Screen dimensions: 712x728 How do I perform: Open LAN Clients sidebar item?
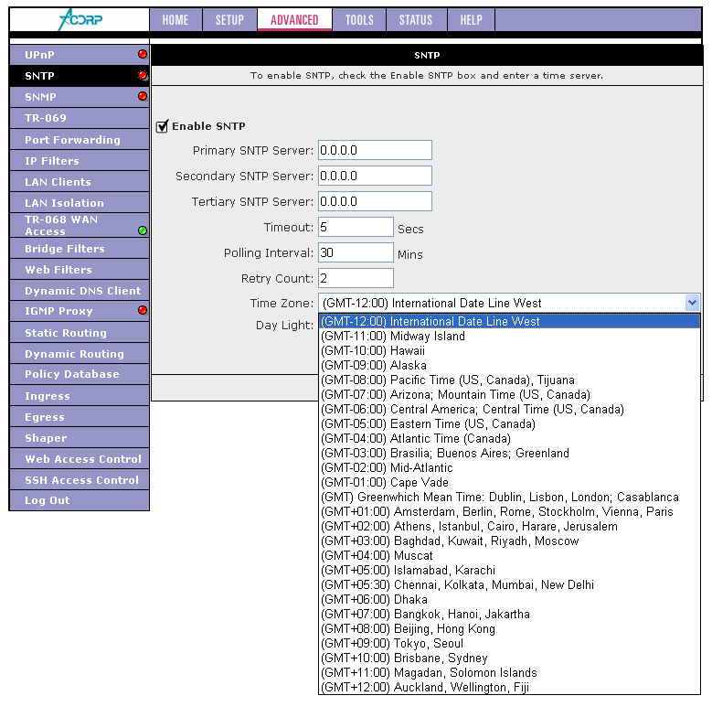[79, 181]
